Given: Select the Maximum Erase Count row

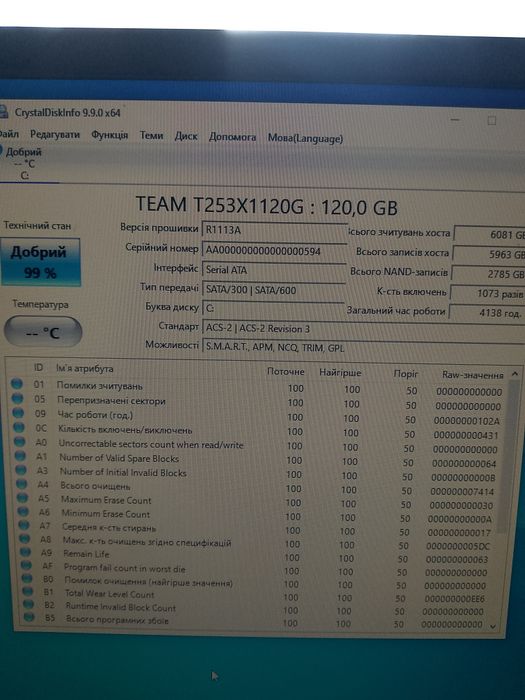Looking at the screenshot, I should [257, 501].
